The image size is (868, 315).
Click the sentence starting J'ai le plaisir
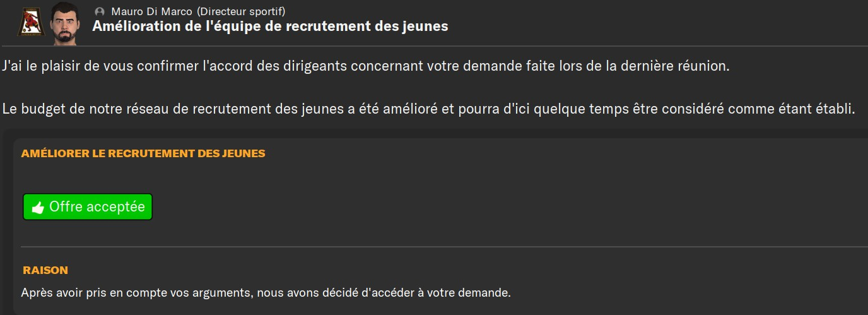pos(366,66)
